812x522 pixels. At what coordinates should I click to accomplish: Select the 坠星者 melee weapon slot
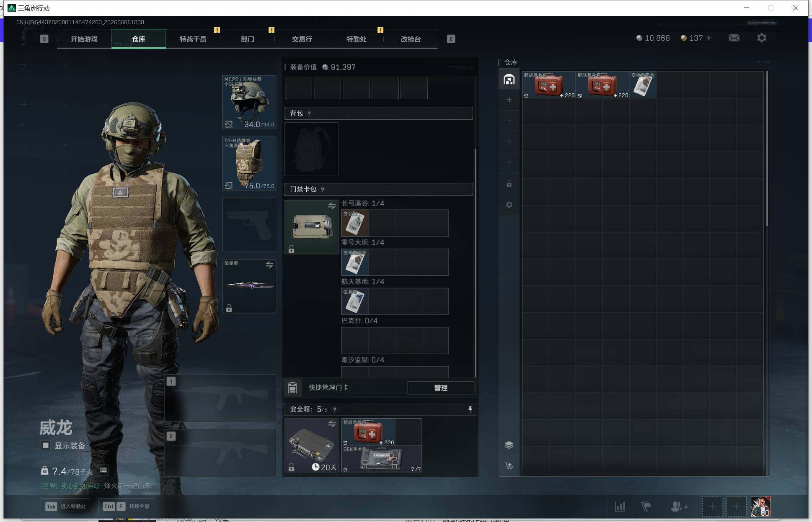[x=249, y=286]
